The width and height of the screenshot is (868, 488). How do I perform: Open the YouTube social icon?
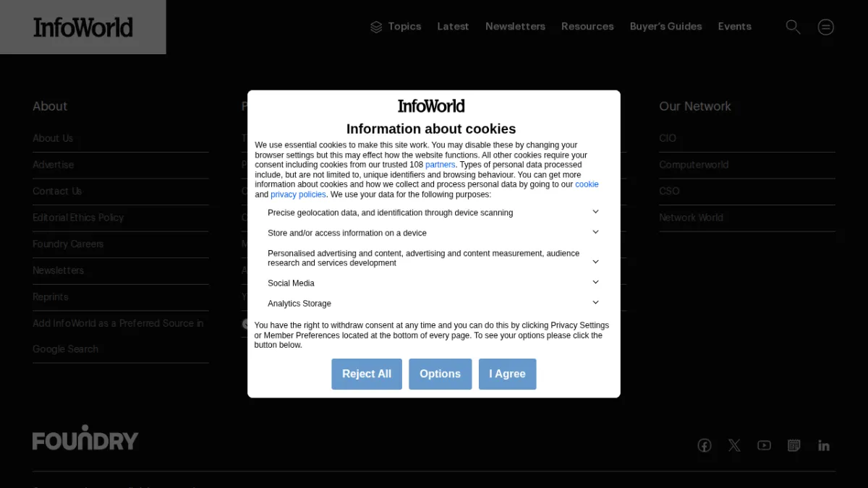point(764,445)
